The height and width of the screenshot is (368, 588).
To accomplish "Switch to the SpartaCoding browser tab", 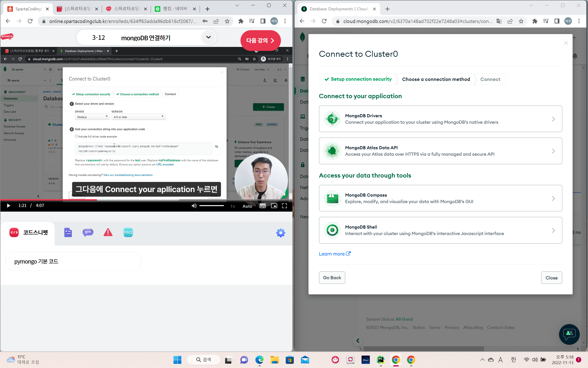I will 28,9.
